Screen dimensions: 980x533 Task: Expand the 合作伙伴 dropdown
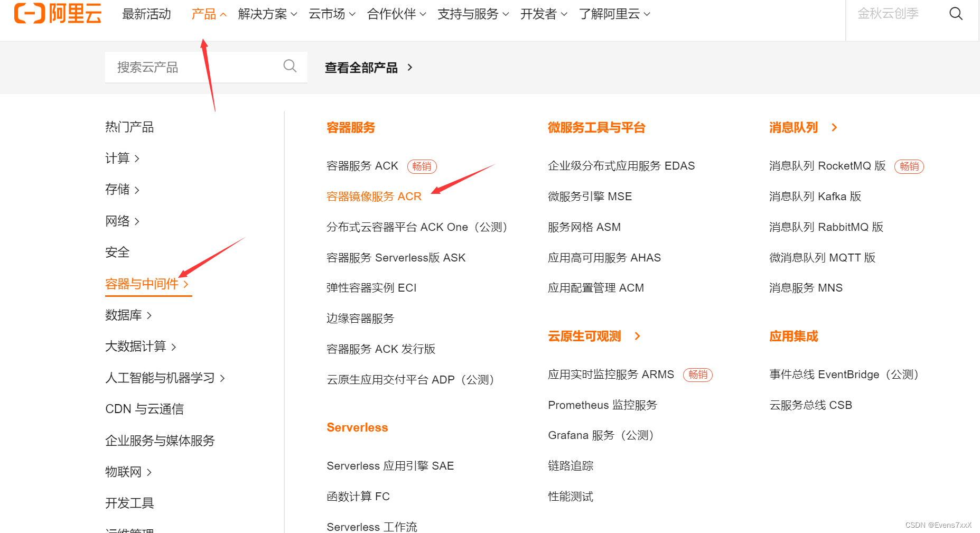[x=396, y=14]
